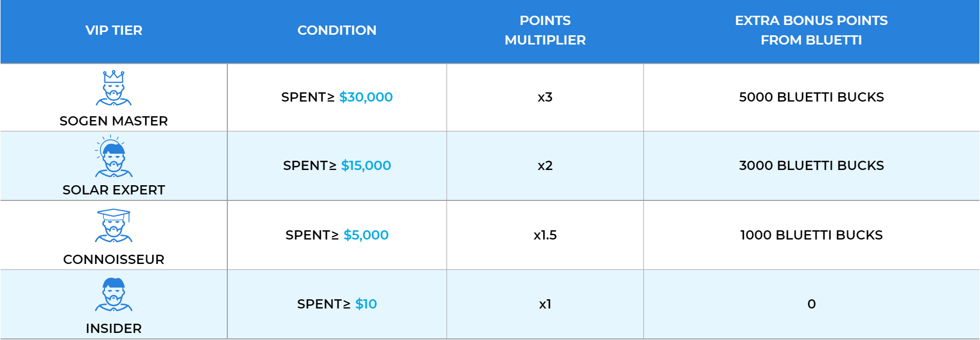The height and width of the screenshot is (340, 980).
Task: Select the CONNOISSEUR tier label
Action: [114, 260]
